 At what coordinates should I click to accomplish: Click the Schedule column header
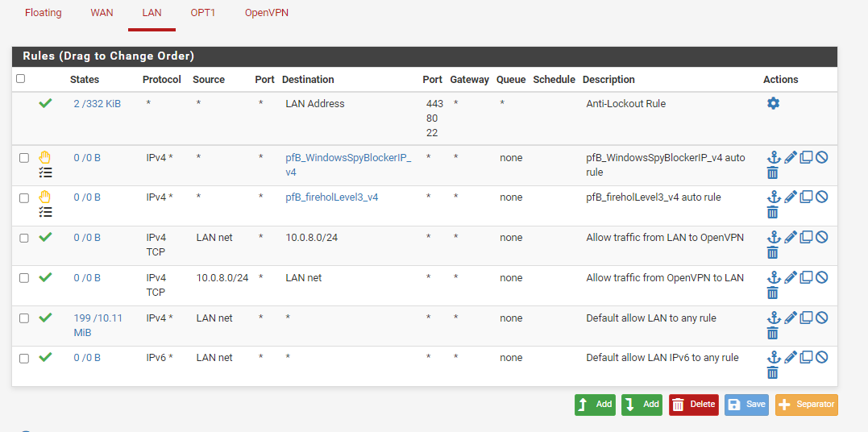tap(554, 80)
